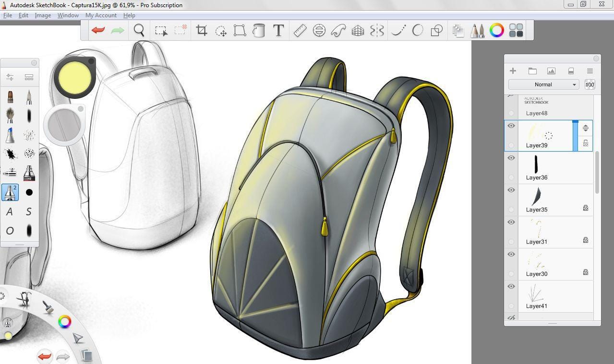Select the ink splatter brush

pos(10,154)
